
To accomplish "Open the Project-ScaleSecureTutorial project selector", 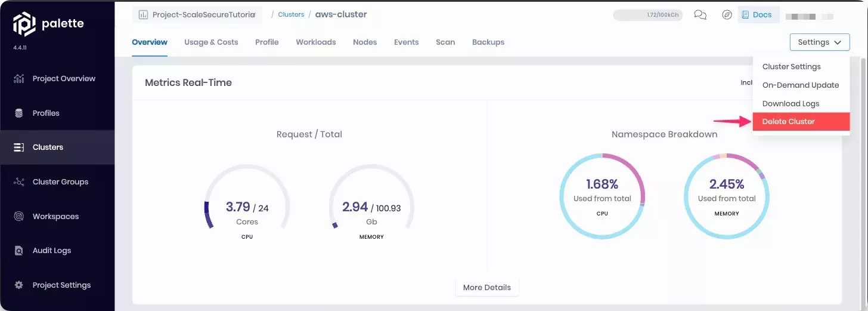I will click(x=197, y=15).
